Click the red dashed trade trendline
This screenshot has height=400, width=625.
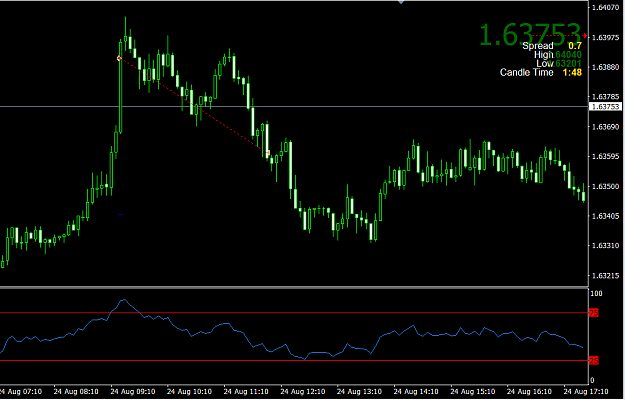(x=193, y=106)
